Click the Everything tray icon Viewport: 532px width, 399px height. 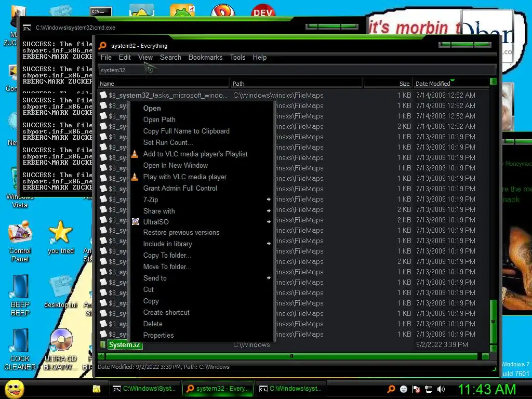pyautogui.click(x=391, y=389)
